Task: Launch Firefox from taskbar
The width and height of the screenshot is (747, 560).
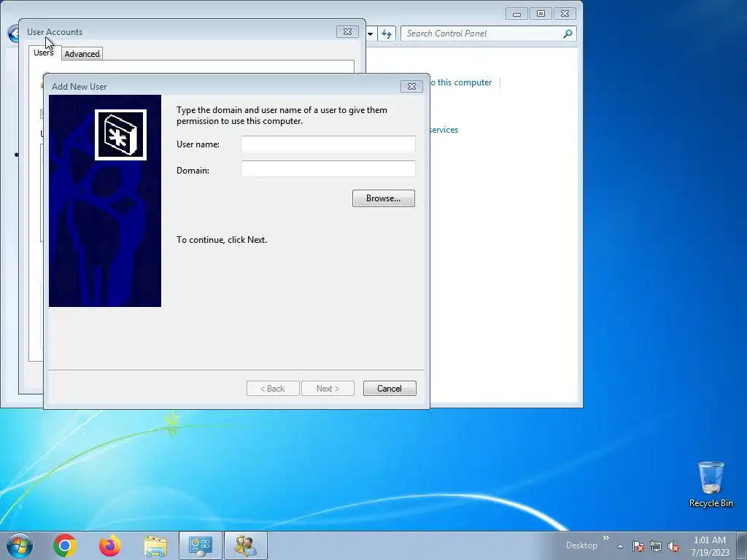Action: pos(110,545)
